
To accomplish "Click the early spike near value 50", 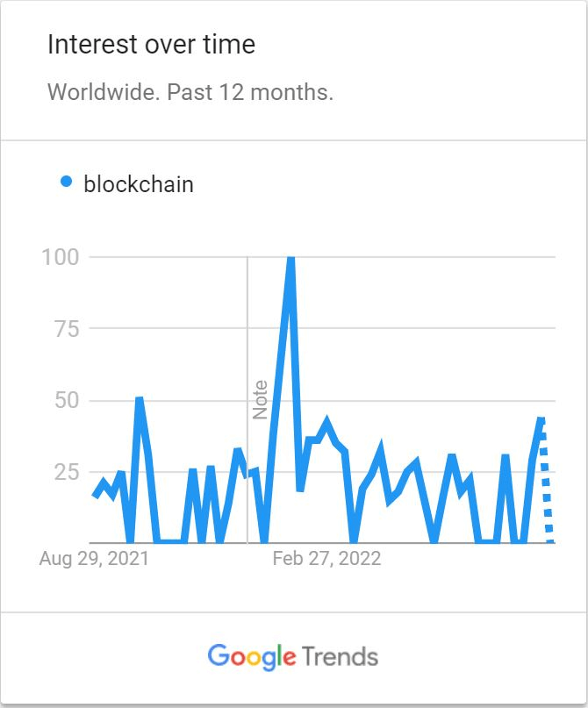I will pyautogui.click(x=139, y=400).
